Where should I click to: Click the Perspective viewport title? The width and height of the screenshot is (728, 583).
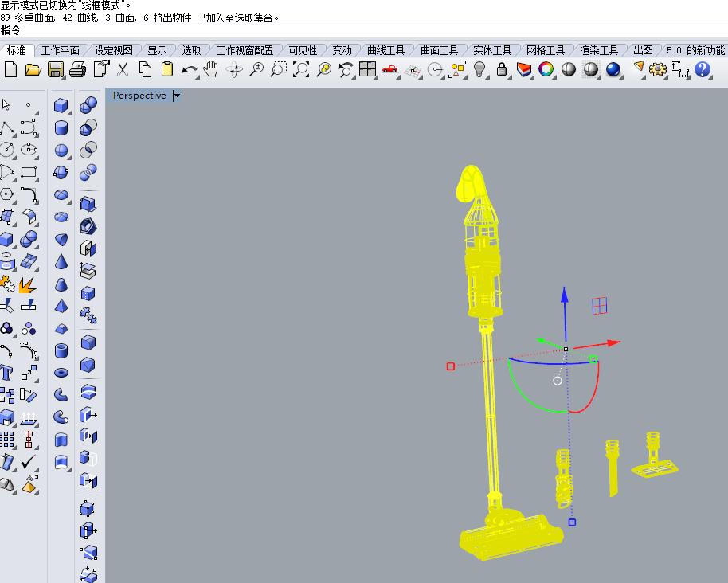(x=139, y=96)
